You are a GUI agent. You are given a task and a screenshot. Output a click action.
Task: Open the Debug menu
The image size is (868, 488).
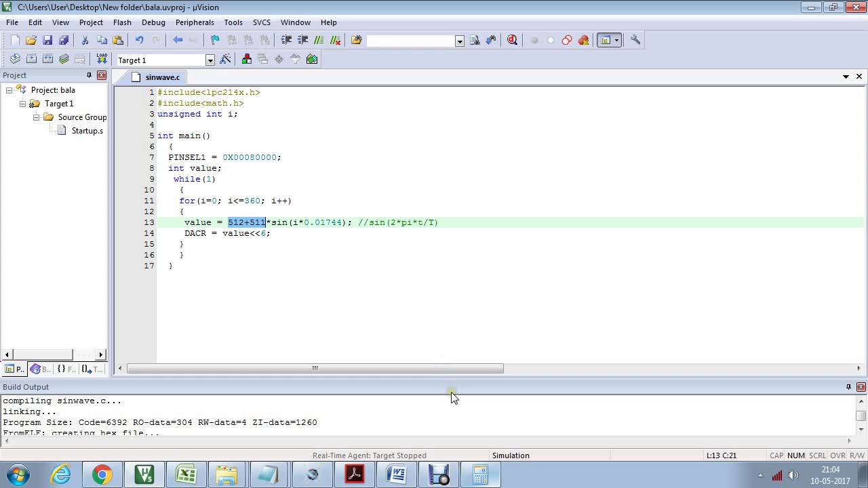(153, 22)
